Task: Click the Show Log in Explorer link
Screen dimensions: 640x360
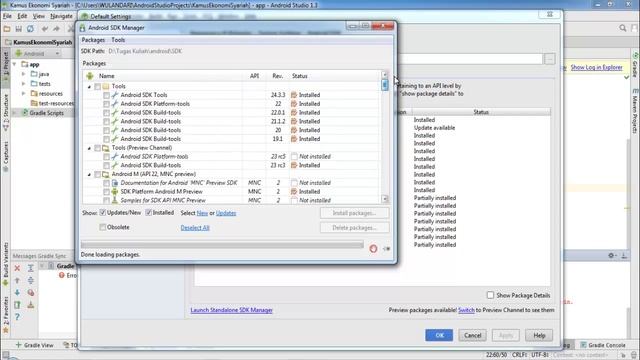Action: tap(596, 67)
